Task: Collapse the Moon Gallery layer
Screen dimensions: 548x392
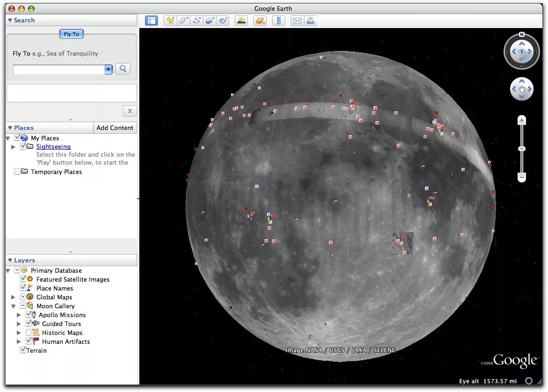Action: (x=13, y=306)
